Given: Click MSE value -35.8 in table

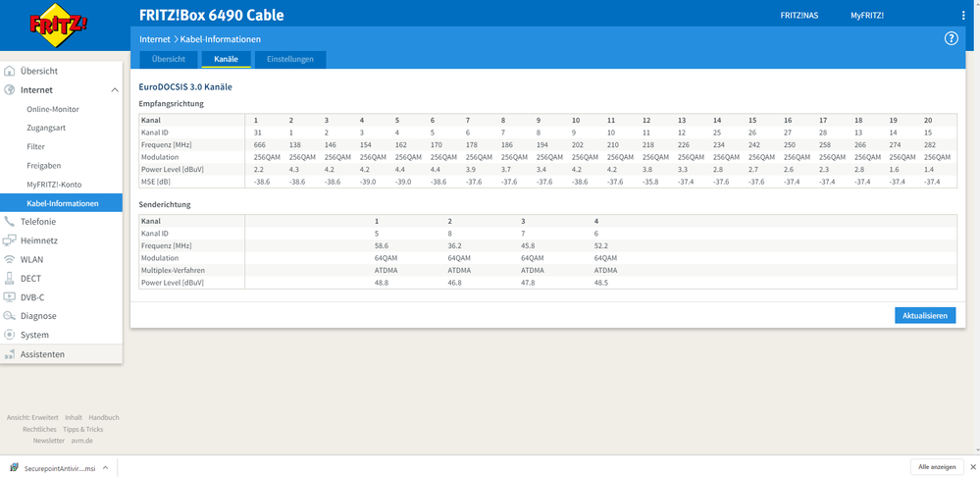Looking at the screenshot, I should point(650,182).
